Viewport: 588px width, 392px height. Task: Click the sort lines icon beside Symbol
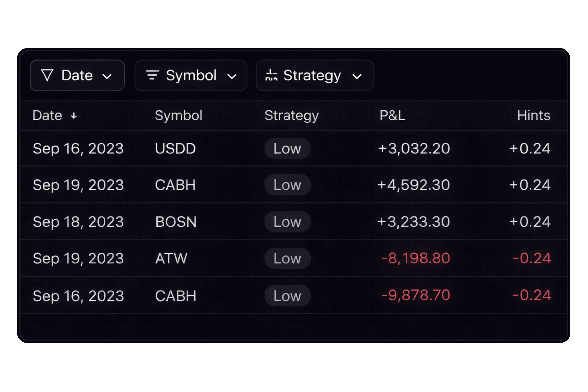tap(152, 75)
